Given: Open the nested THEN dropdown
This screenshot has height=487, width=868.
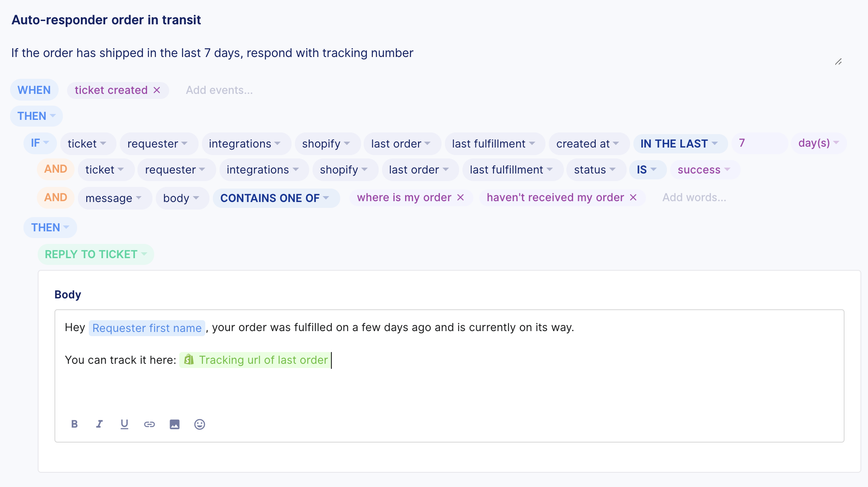Looking at the screenshot, I should (50, 228).
